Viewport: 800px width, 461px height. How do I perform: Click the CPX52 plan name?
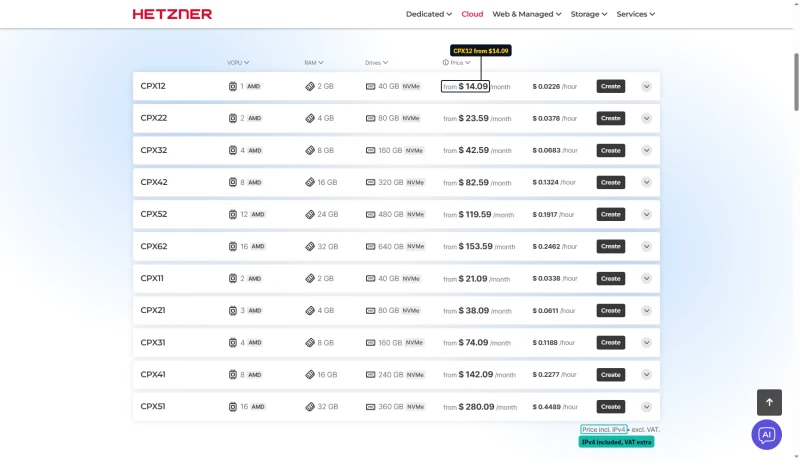[x=154, y=214]
